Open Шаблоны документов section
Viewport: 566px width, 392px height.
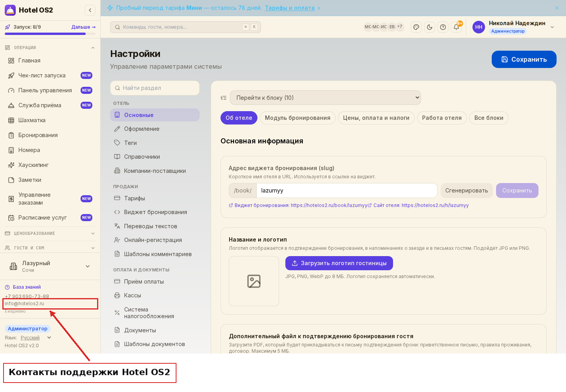click(155, 344)
